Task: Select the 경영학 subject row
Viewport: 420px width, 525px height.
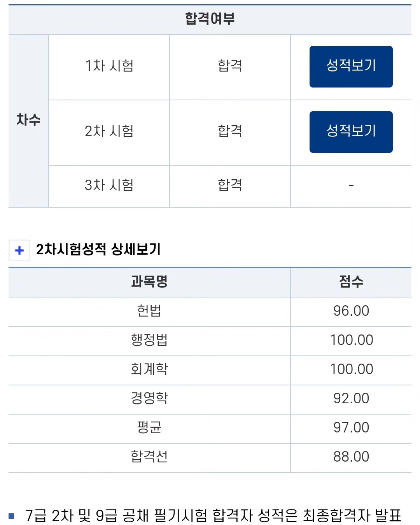Action: (149, 399)
